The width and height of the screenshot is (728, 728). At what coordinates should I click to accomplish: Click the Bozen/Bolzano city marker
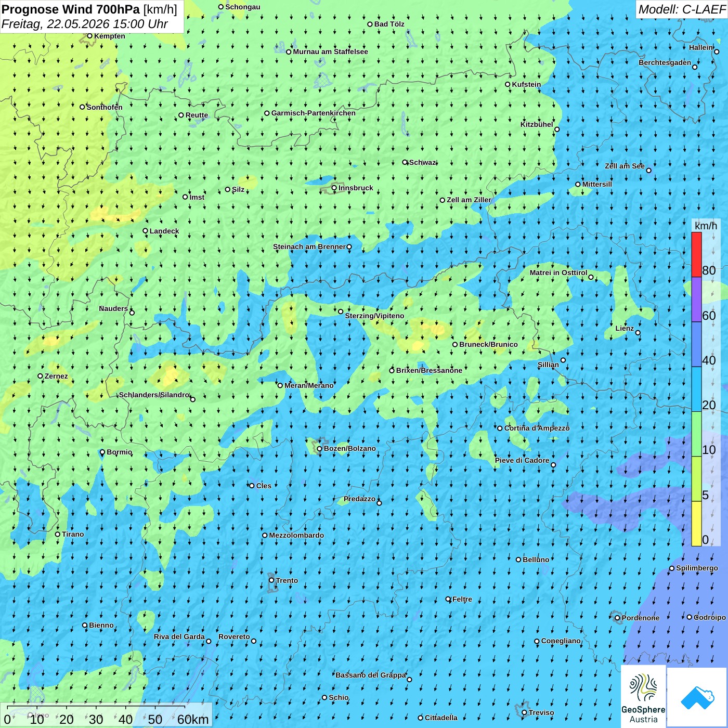pos(320,449)
